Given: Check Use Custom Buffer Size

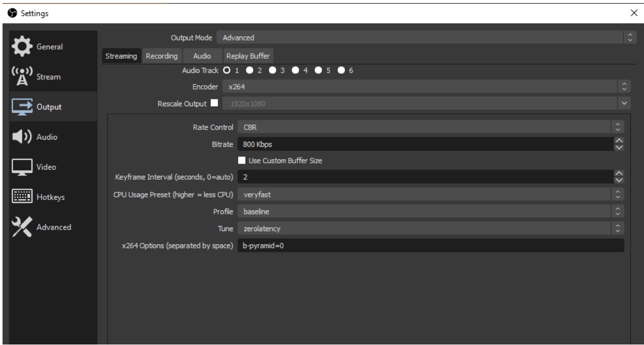Looking at the screenshot, I should click(x=241, y=161).
